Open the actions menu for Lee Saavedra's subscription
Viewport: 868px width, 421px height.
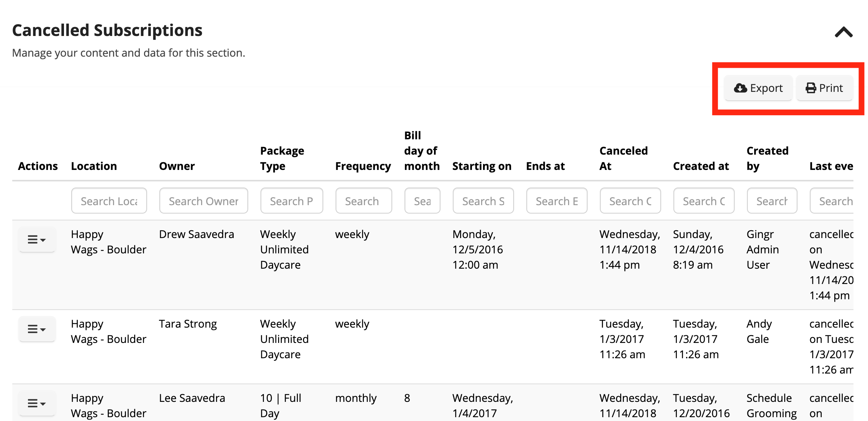(37, 403)
